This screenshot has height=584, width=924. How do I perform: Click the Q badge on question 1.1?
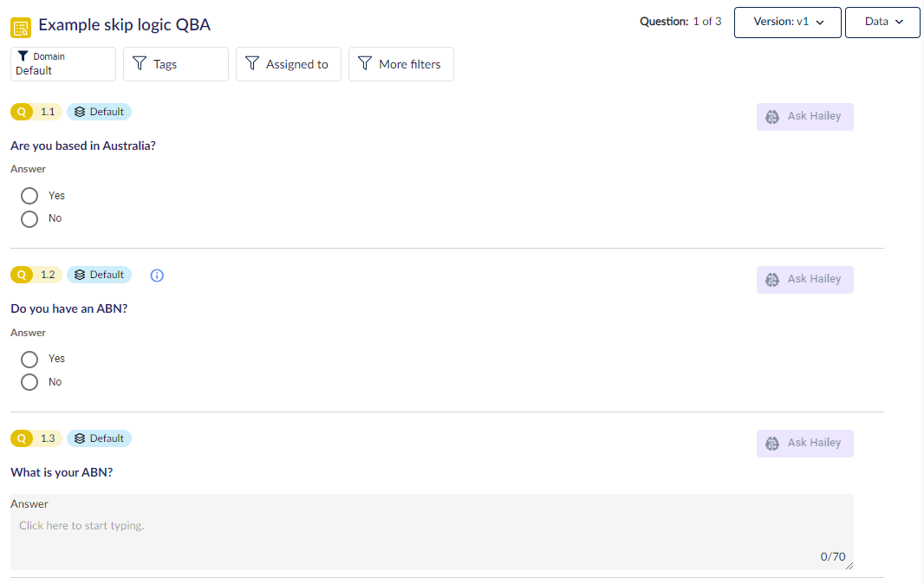pyautogui.click(x=22, y=112)
